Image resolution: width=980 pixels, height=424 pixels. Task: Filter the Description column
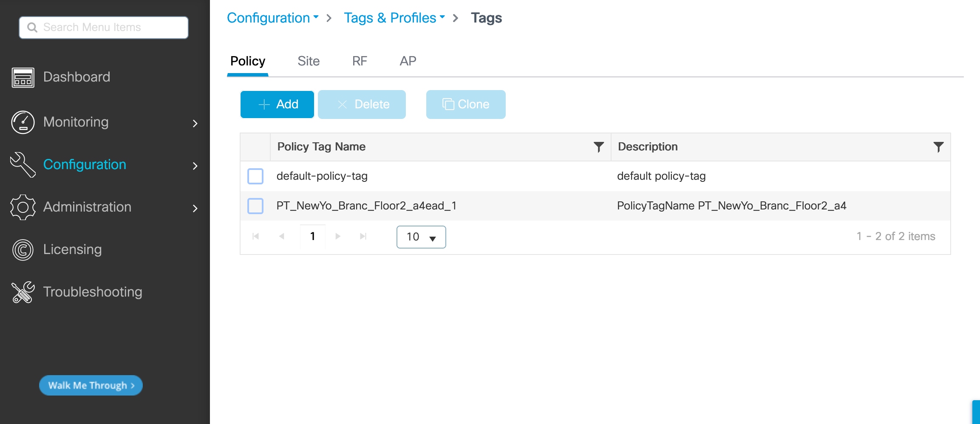(938, 147)
